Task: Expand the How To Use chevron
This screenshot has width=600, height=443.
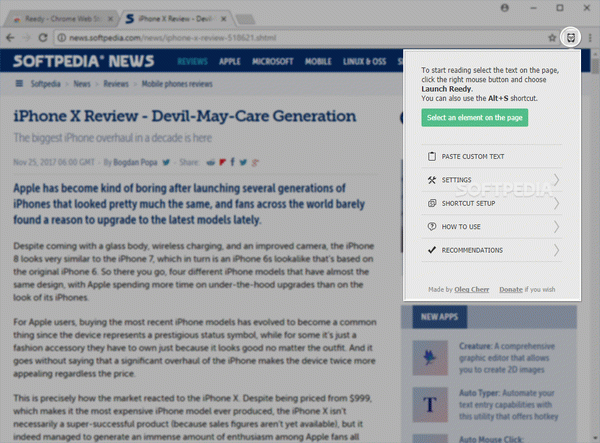Action: pos(556,226)
